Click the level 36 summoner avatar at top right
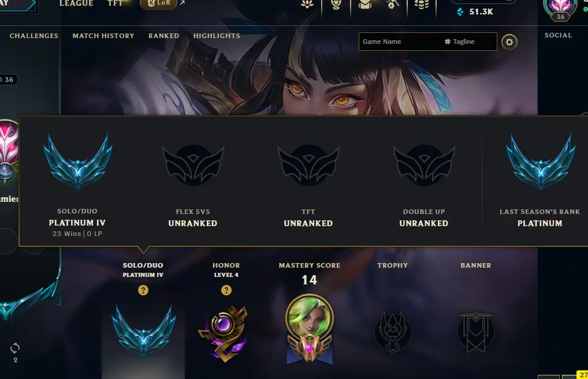588x379 pixels. coord(560,9)
